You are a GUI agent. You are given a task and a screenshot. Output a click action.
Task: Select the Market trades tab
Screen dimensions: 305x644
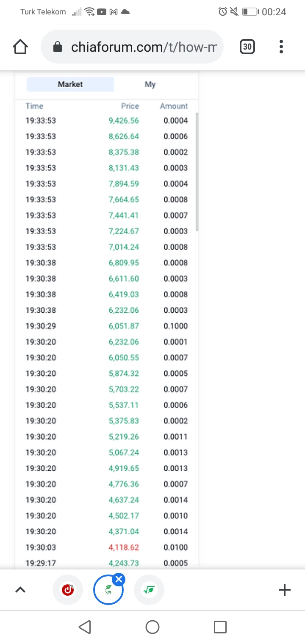click(x=70, y=84)
